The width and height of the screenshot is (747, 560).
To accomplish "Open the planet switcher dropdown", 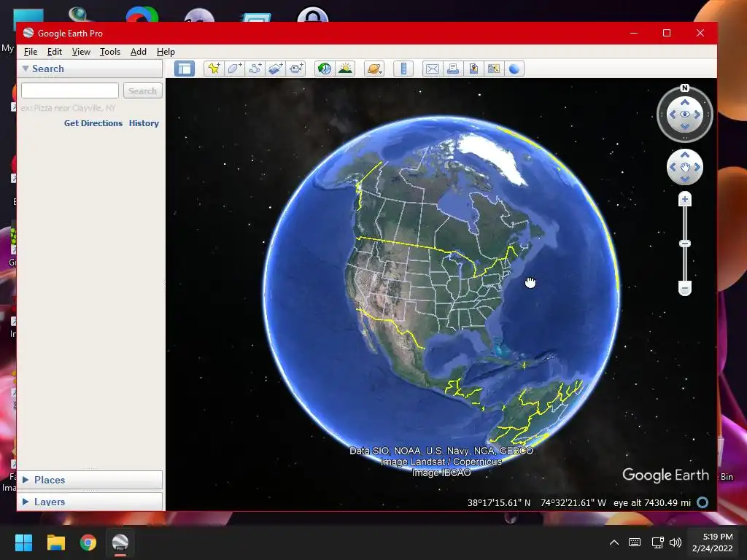I will [x=374, y=69].
